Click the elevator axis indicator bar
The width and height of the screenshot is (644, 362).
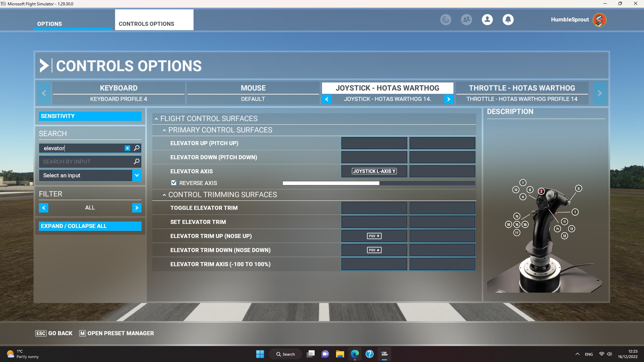click(378, 183)
